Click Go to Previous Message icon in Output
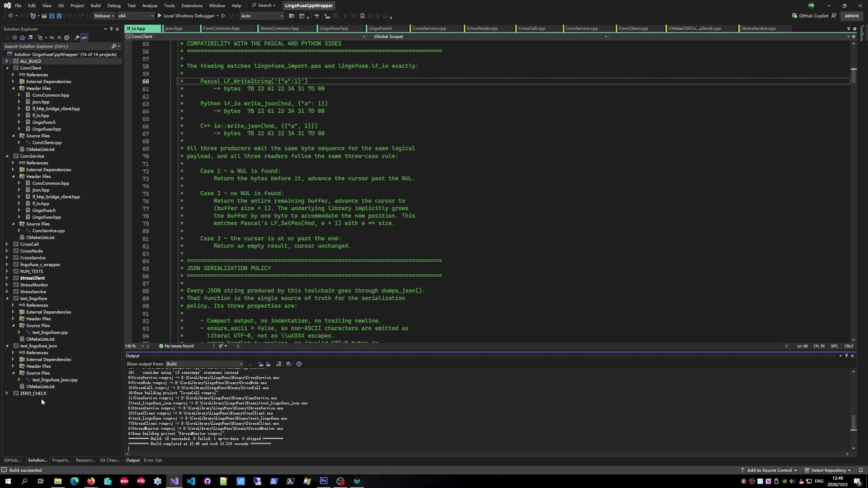 click(260, 364)
